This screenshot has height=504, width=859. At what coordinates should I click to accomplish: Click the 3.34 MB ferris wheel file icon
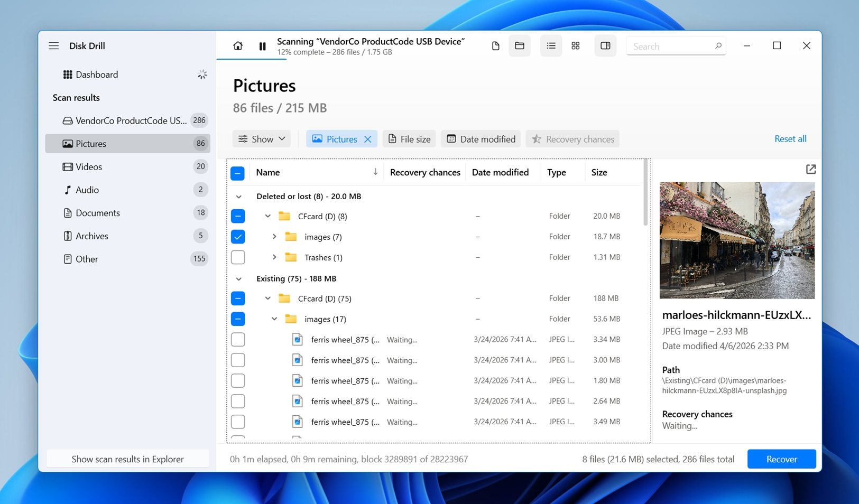tap(298, 340)
